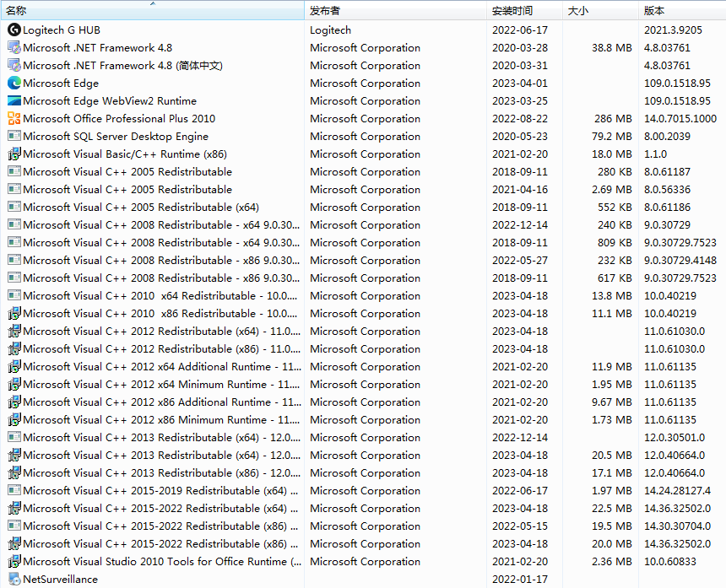Click version 12.0.30501.0 cell

[675, 438]
